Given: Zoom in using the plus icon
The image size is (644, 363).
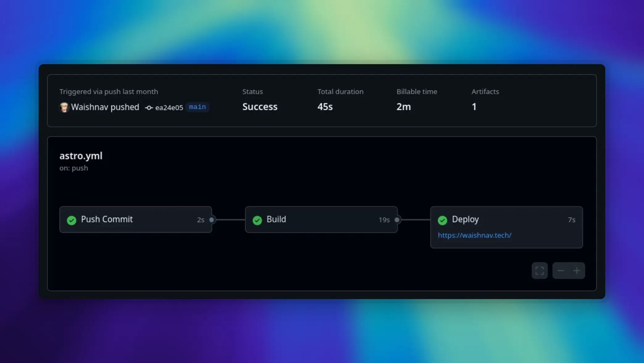Looking at the screenshot, I should tap(577, 270).
